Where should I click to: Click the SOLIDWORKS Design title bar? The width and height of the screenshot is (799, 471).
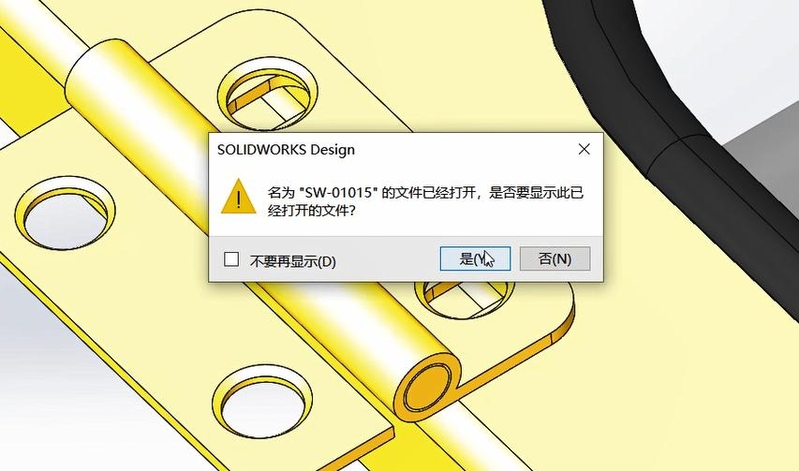click(x=392, y=149)
